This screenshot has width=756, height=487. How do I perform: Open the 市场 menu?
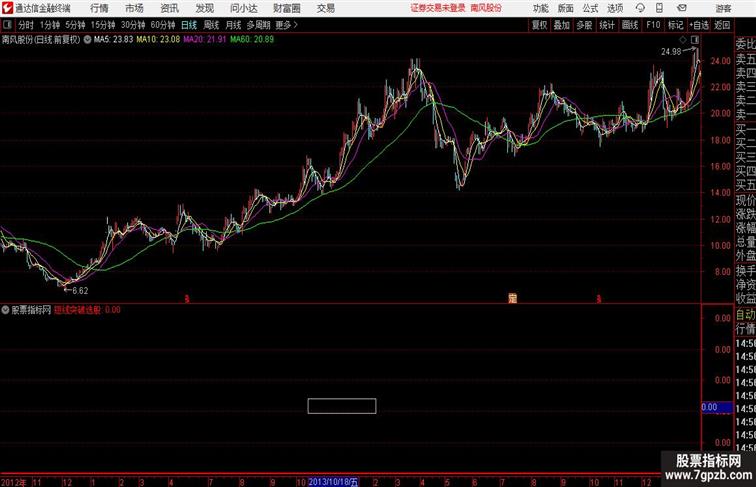click(135, 8)
